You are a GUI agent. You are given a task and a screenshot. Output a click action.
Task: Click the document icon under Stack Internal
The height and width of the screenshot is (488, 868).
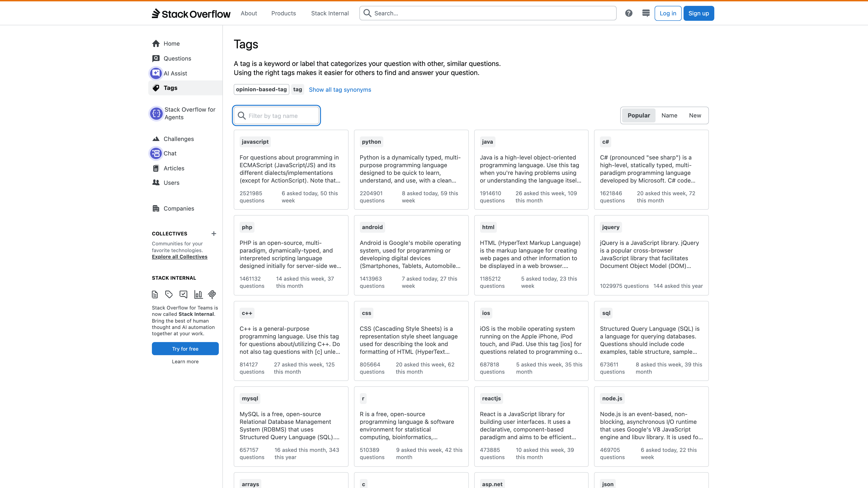coord(155,295)
